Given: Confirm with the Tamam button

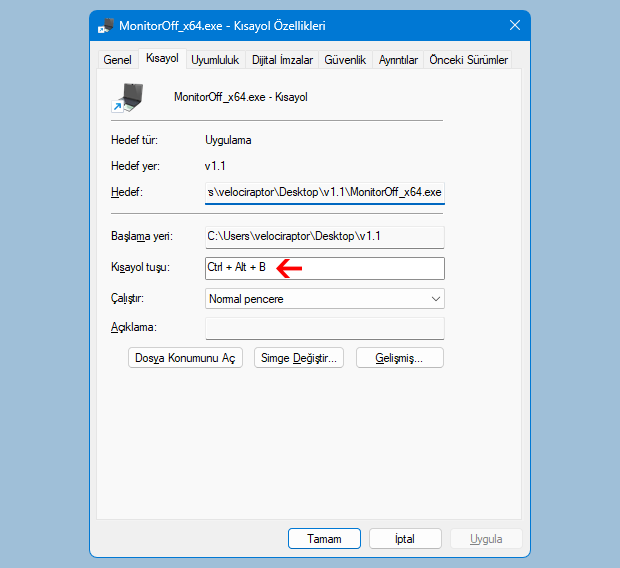Looking at the screenshot, I should [324, 538].
